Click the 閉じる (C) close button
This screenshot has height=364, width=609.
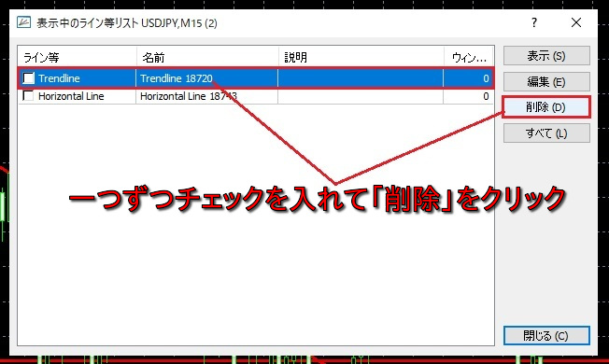tap(546, 335)
